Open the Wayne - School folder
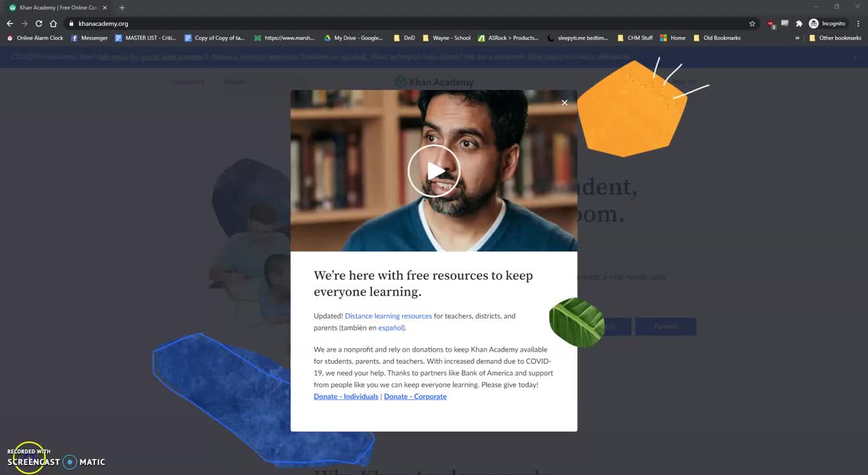Screen dimensions: 868x475 click(x=447, y=38)
